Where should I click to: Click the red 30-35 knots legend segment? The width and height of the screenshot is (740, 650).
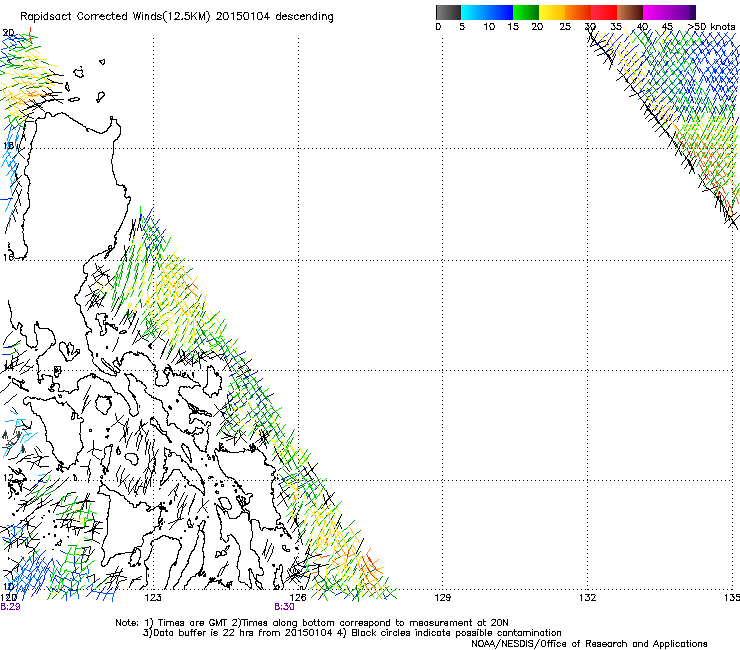pos(604,12)
